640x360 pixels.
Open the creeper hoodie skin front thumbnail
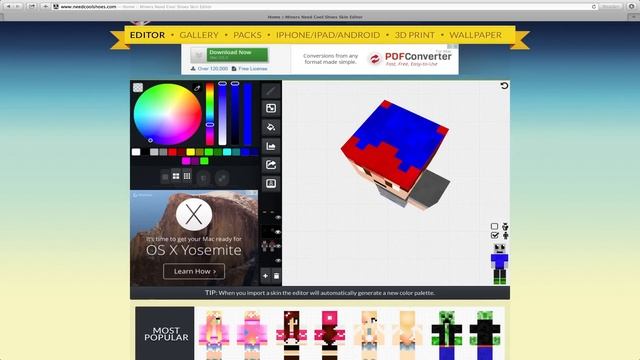tap(447, 336)
